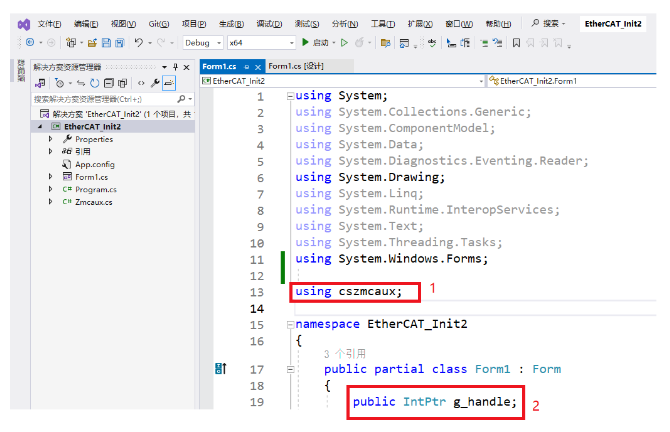The width and height of the screenshot is (670, 432).
Task: Expand the 引用 references node
Action: coord(50,151)
